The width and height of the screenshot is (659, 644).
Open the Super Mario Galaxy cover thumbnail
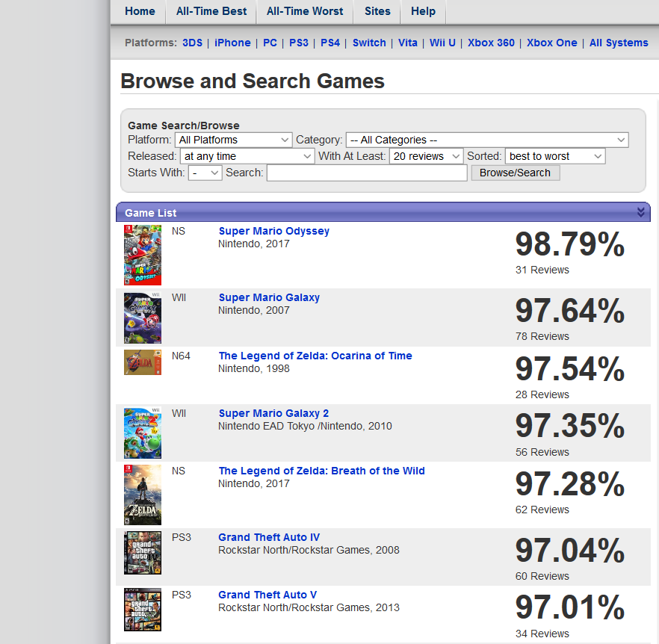pyautogui.click(x=143, y=318)
